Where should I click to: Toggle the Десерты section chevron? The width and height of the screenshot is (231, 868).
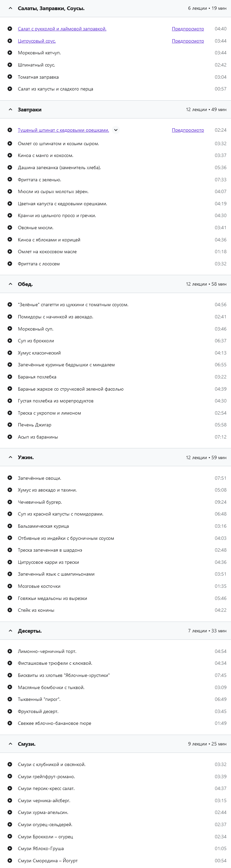coord(10,631)
